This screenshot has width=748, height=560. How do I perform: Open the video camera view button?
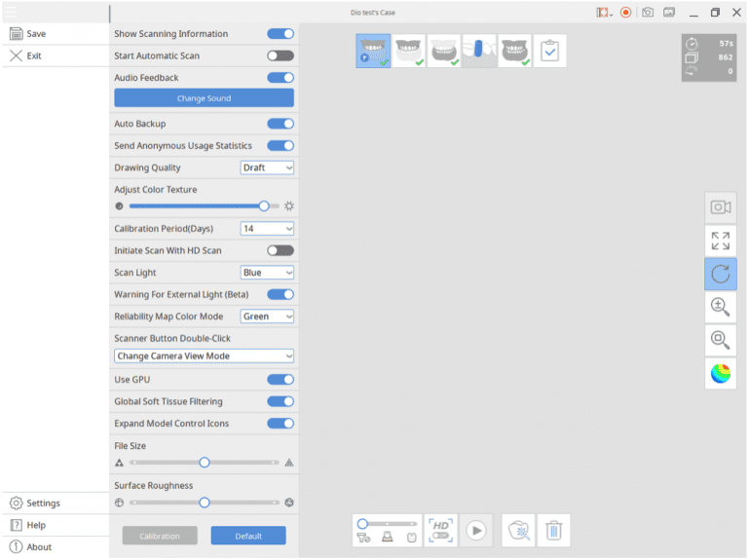721,207
